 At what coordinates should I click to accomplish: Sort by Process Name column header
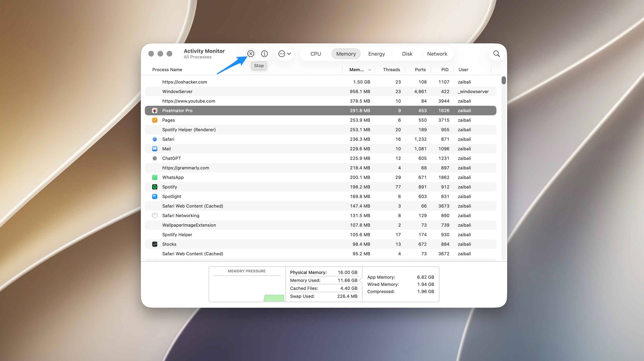pyautogui.click(x=167, y=70)
